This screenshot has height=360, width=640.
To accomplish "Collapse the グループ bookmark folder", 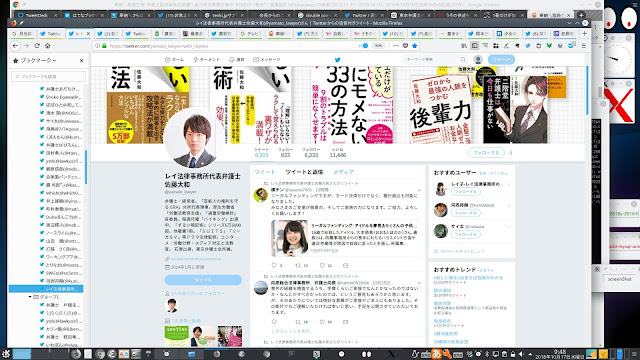I will point(30,297).
